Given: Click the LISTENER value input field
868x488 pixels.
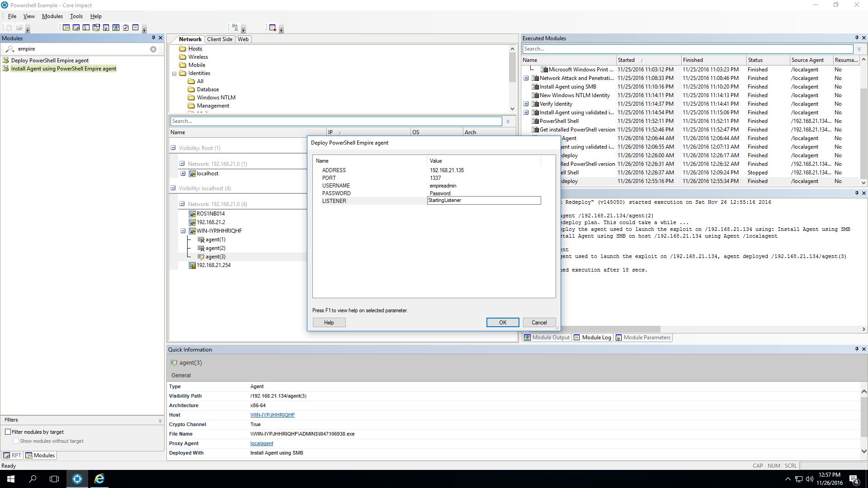Looking at the screenshot, I should pyautogui.click(x=484, y=200).
